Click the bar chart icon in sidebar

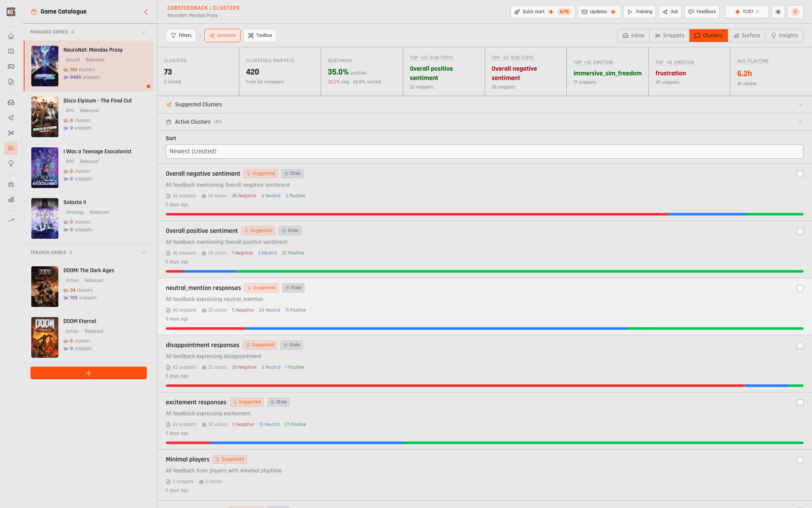(11, 199)
